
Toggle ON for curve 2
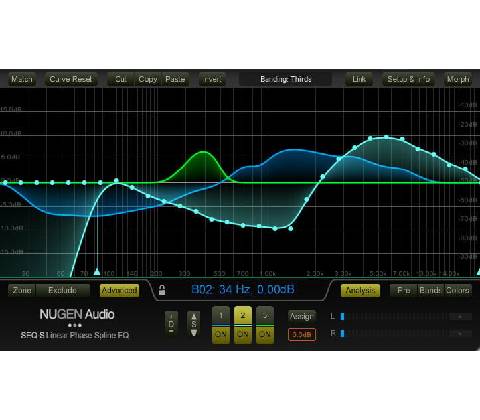pyautogui.click(x=243, y=334)
